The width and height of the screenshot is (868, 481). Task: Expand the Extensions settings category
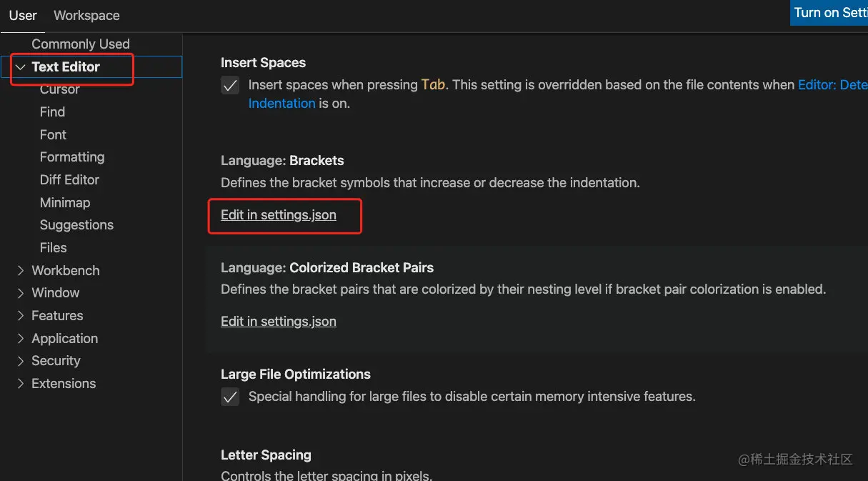pos(21,384)
